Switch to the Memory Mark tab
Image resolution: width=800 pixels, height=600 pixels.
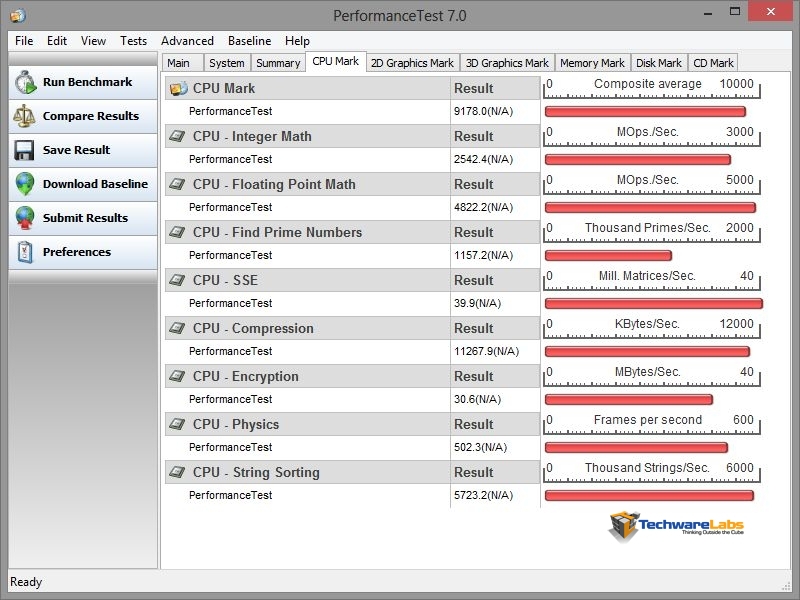pyautogui.click(x=592, y=63)
